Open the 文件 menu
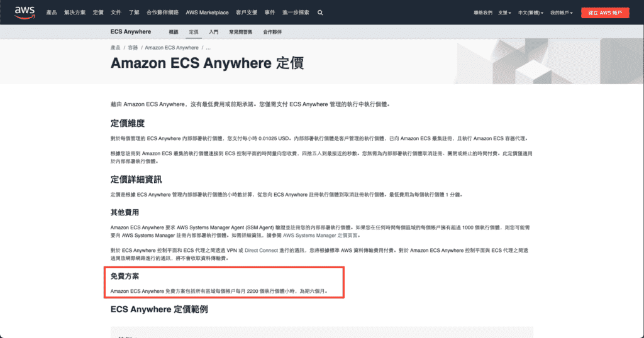The height and width of the screenshot is (338, 644). tap(116, 13)
